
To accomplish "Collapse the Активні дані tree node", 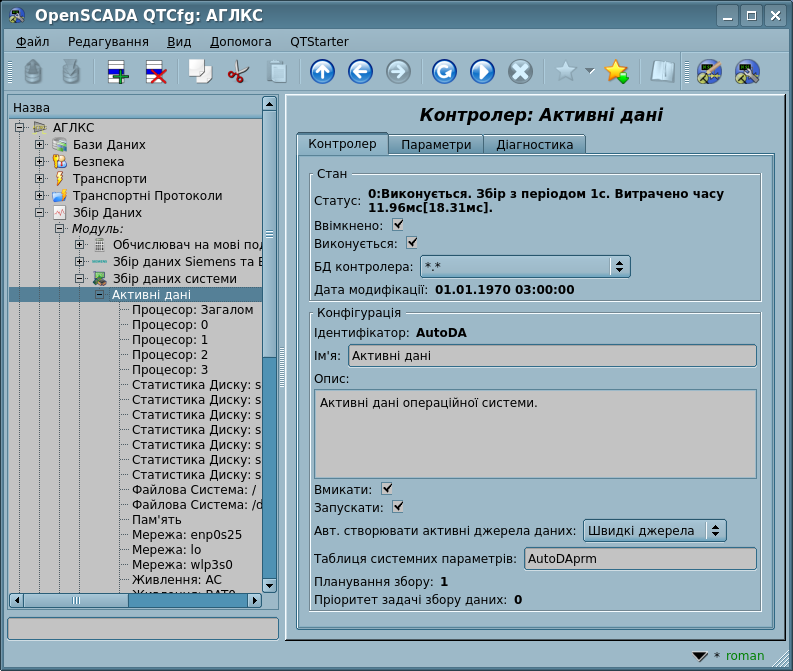I will pos(100,294).
